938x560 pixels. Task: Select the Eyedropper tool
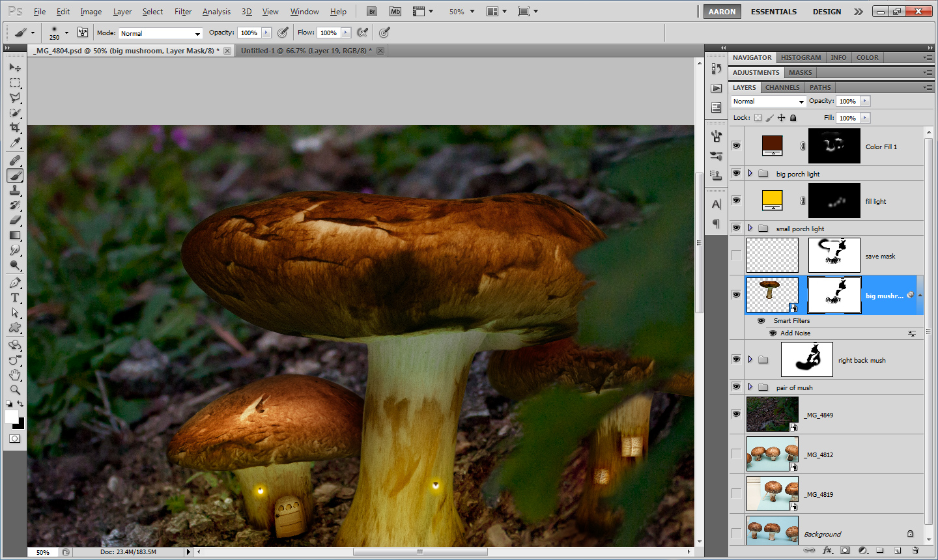15,143
